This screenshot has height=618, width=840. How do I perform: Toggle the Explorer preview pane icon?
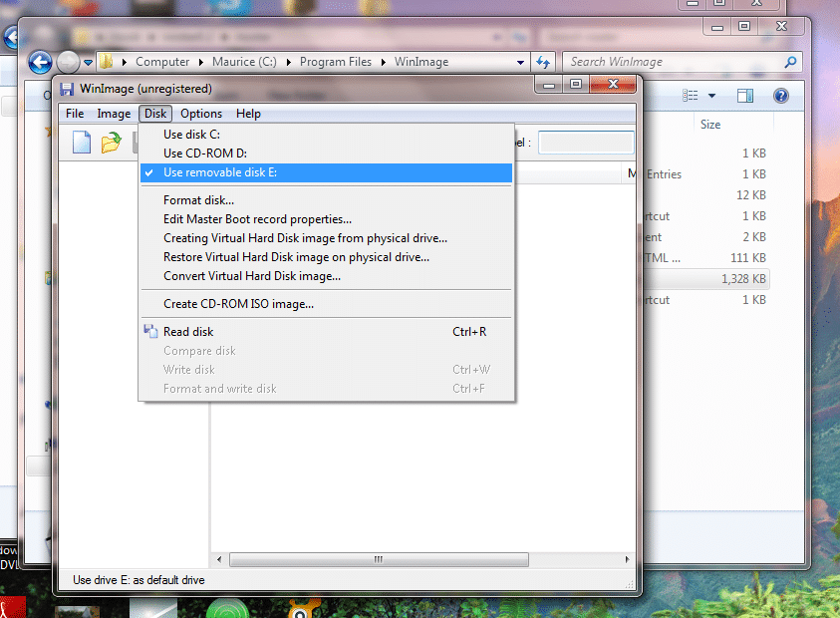pos(745,96)
